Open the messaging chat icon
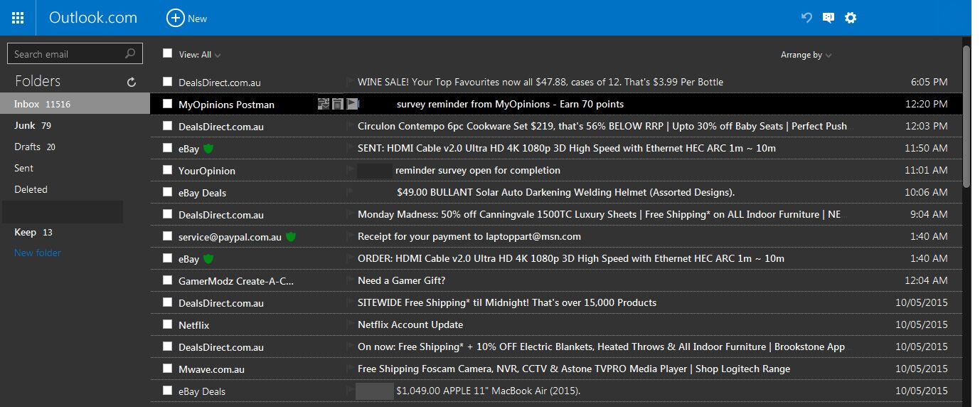 coord(829,18)
